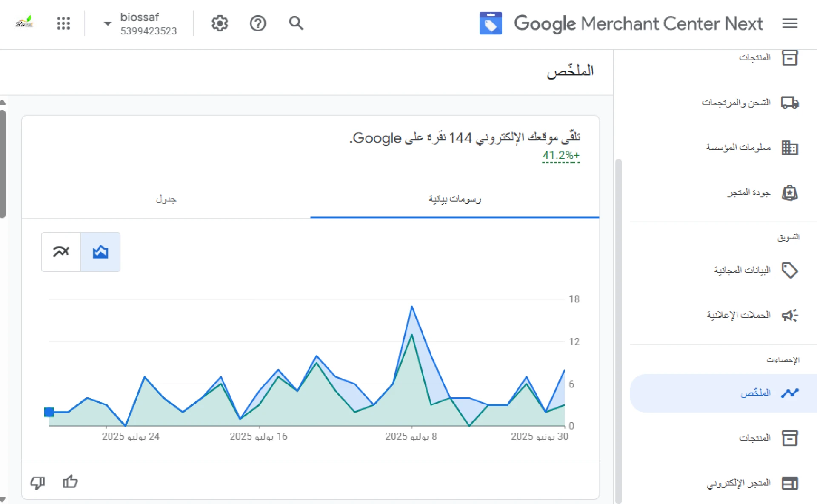817x504 pixels.
Task: Switch to the line chart view
Action: coord(61,252)
